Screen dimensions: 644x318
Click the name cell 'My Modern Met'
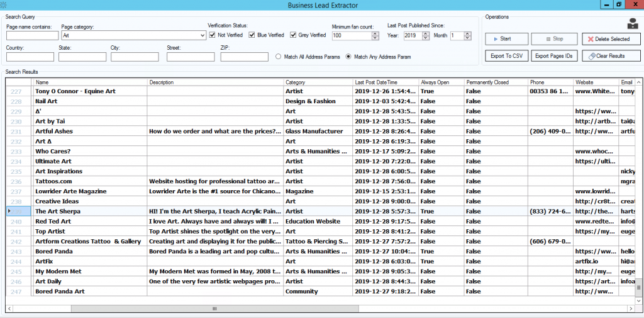point(90,271)
